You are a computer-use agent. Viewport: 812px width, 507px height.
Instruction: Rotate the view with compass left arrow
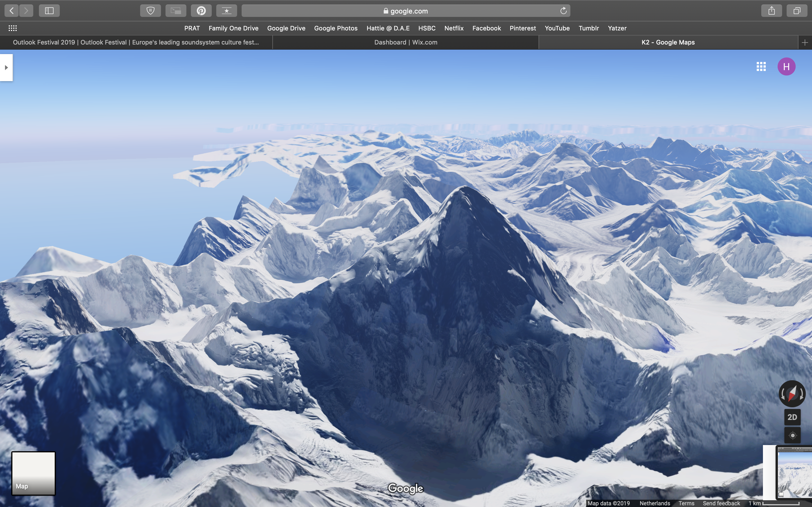783,394
